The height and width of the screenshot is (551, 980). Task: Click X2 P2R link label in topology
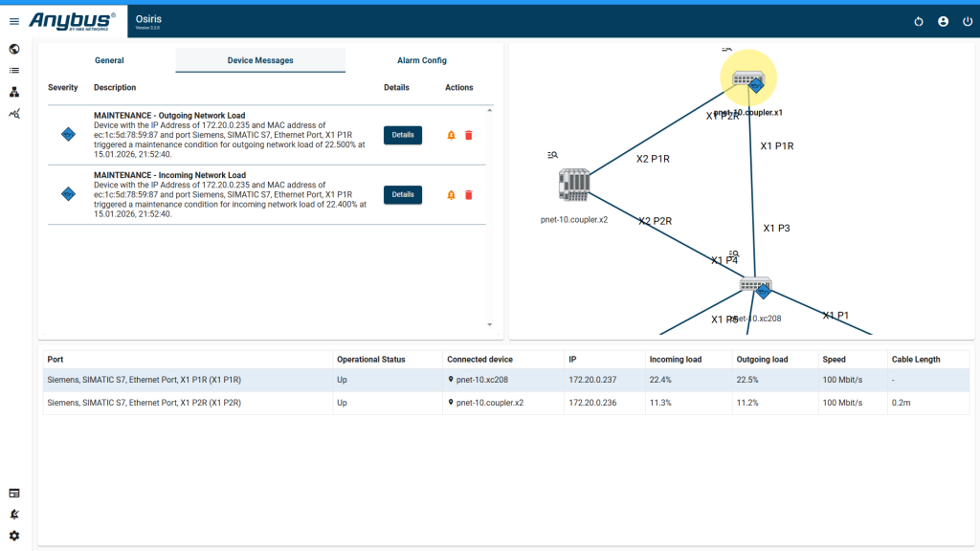coord(655,221)
